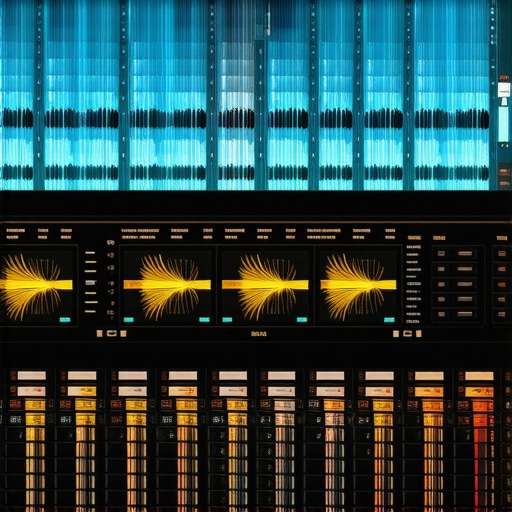Image resolution: width=512 pixels, height=512 pixels.
Task: Select the first yellow waveform scope display
Action: point(38,286)
